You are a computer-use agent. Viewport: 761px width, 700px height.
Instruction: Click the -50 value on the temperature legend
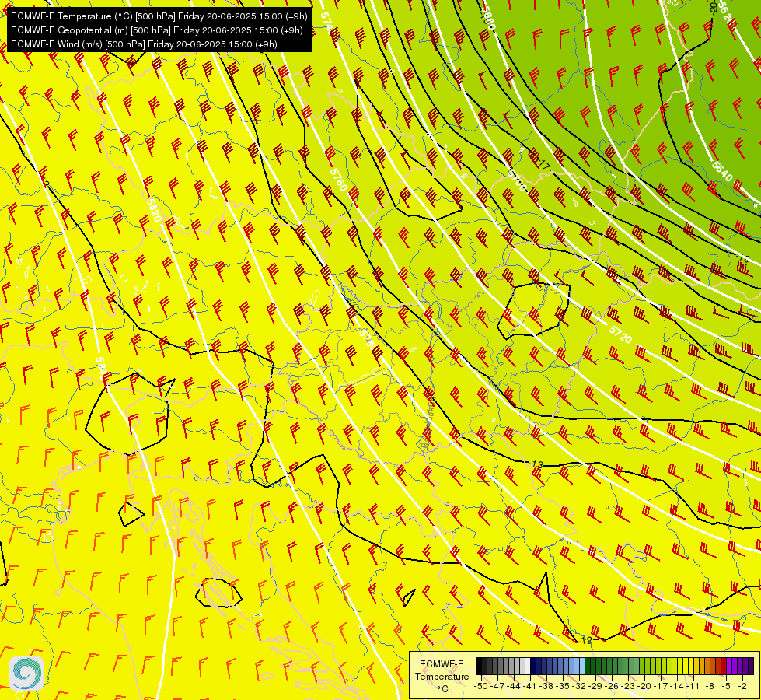480,686
